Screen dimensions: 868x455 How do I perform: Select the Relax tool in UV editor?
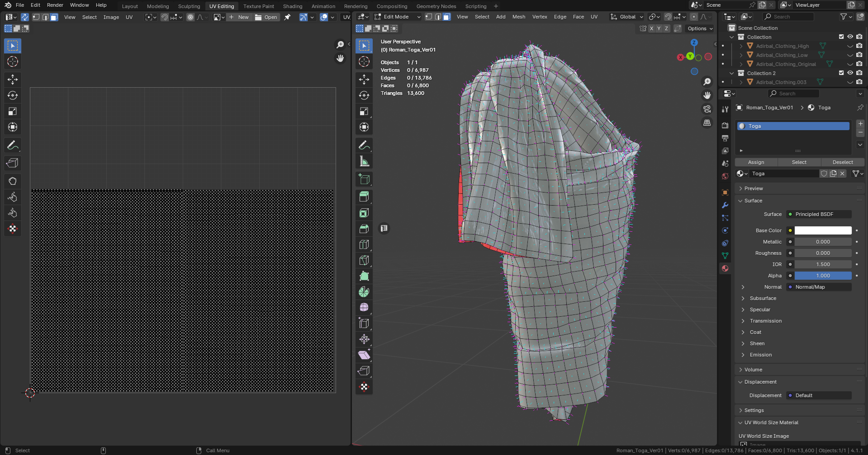pyautogui.click(x=13, y=197)
